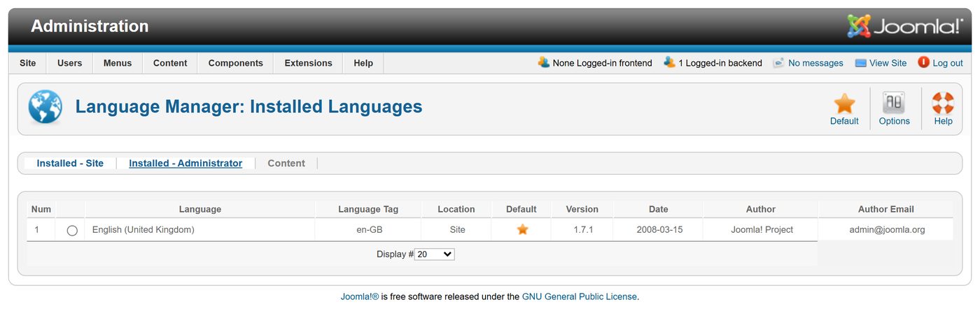Click the View Site link text

click(x=888, y=63)
